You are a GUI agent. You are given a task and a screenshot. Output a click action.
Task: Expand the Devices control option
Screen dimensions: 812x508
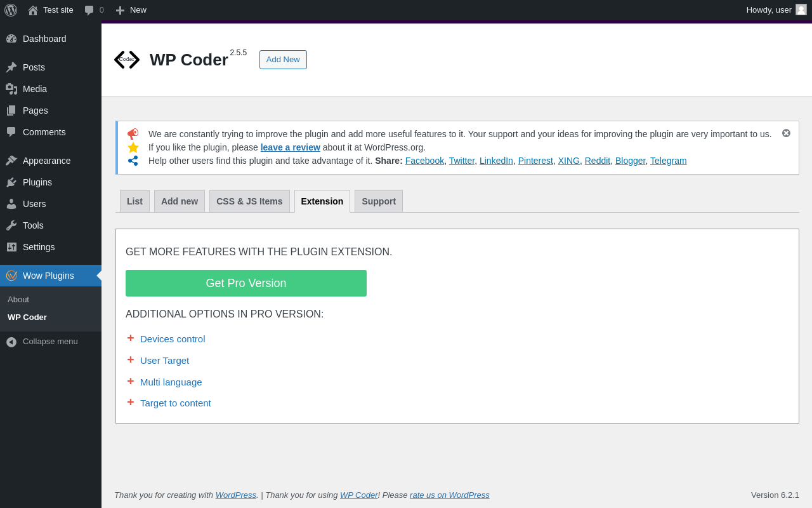pos(173,338)
